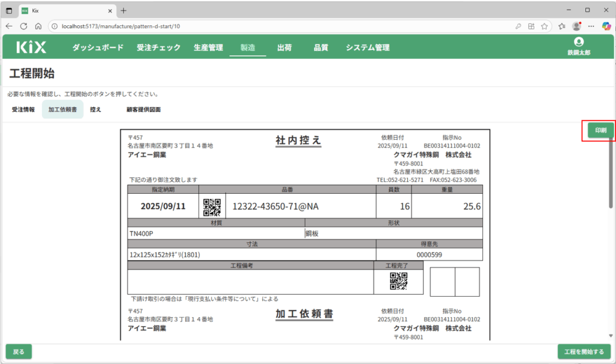Viewport: 616px width, 364px height.
Task: Click the password key icon in address bar
Action: click(x=518, y=26)
